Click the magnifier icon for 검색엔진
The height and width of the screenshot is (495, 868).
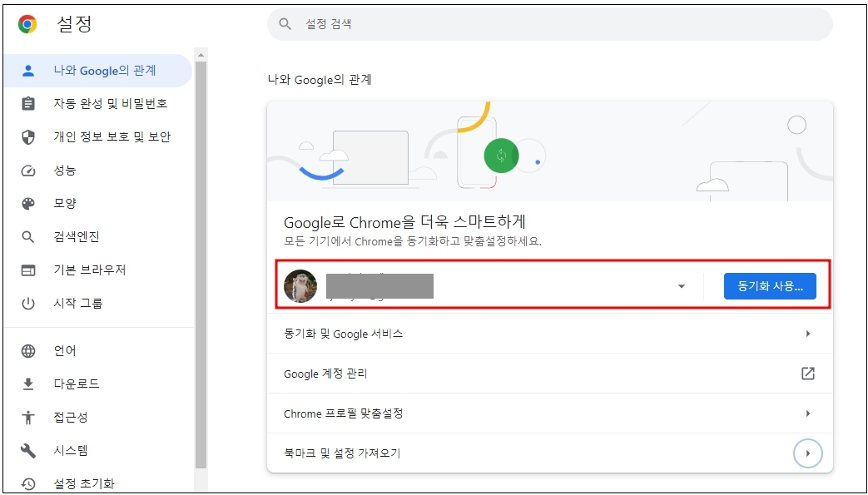(27, 237)
